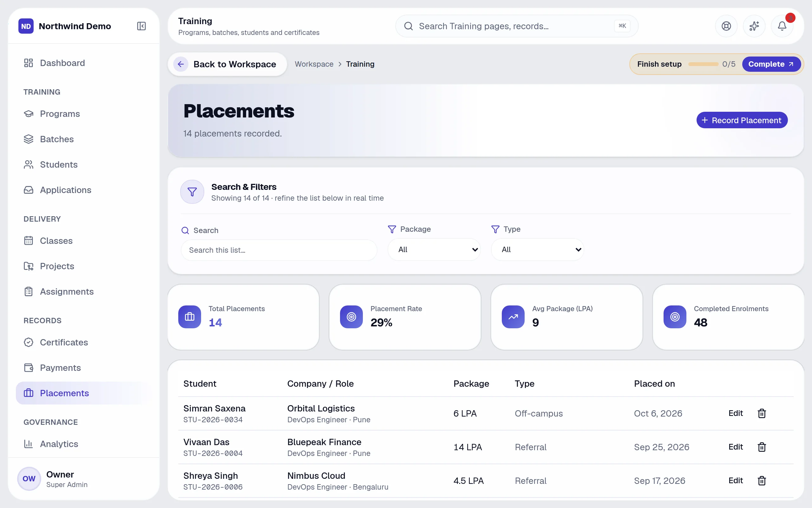Delete Simran Saxena placement via trash icon
The width and height of the screenshot is (812, 508).
[x=762, y=413]
